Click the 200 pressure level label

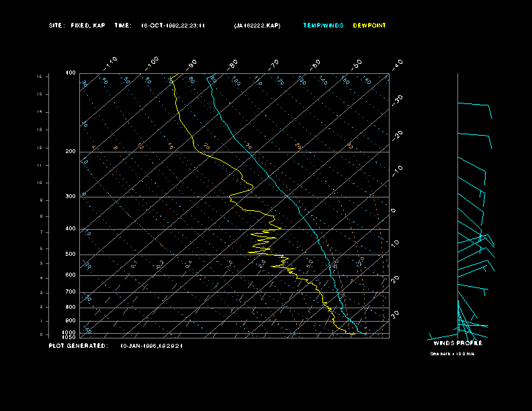point(70,152)
